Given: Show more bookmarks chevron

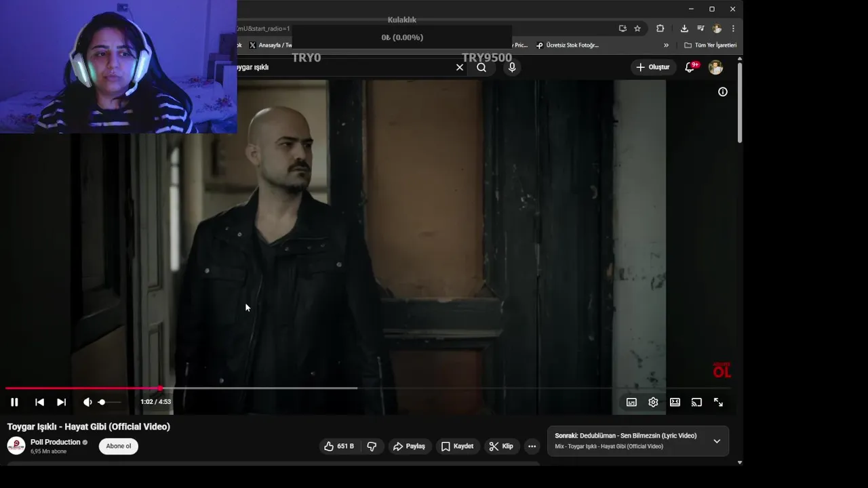Looking at the screenshot, I should coord(666,45).
